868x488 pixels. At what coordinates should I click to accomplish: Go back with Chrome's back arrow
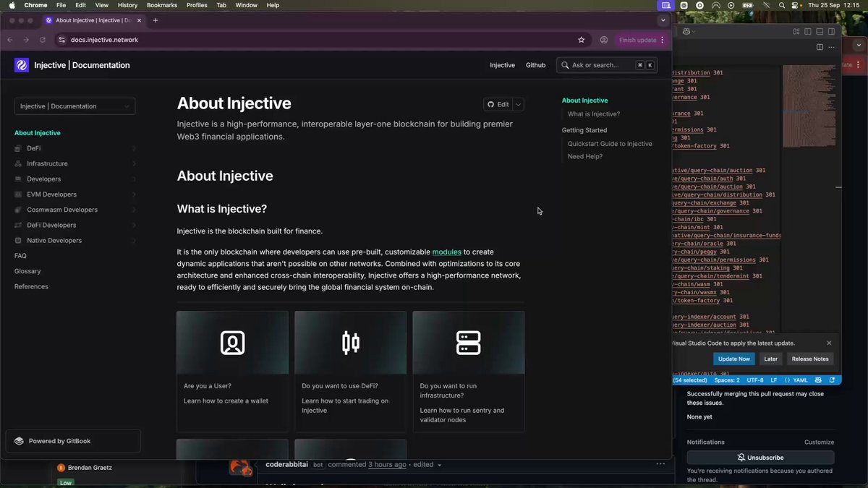click(x=10, y=40)
